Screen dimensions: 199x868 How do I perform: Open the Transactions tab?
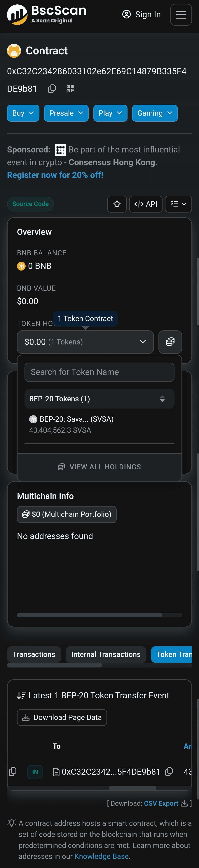click(x=34, y=654)
